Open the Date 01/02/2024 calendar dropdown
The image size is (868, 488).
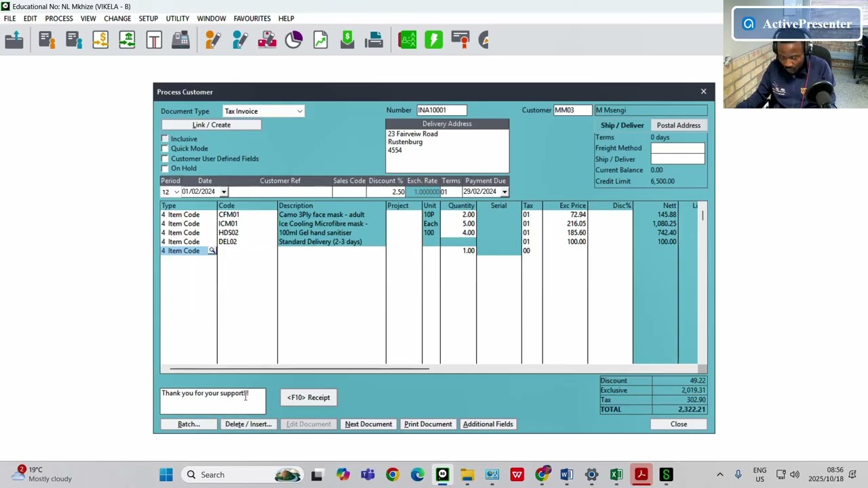(x=223, y=192)
